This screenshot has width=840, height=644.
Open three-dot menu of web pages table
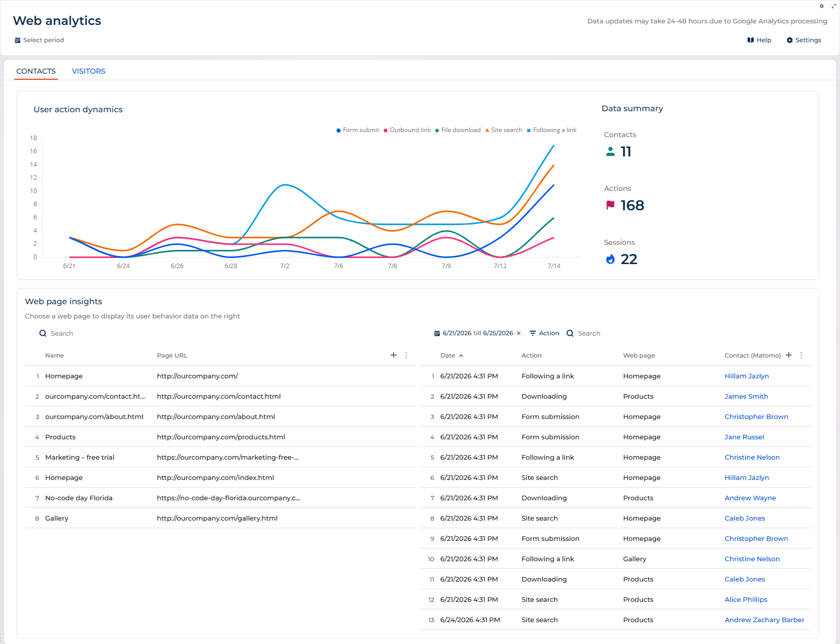coord(406,355)
